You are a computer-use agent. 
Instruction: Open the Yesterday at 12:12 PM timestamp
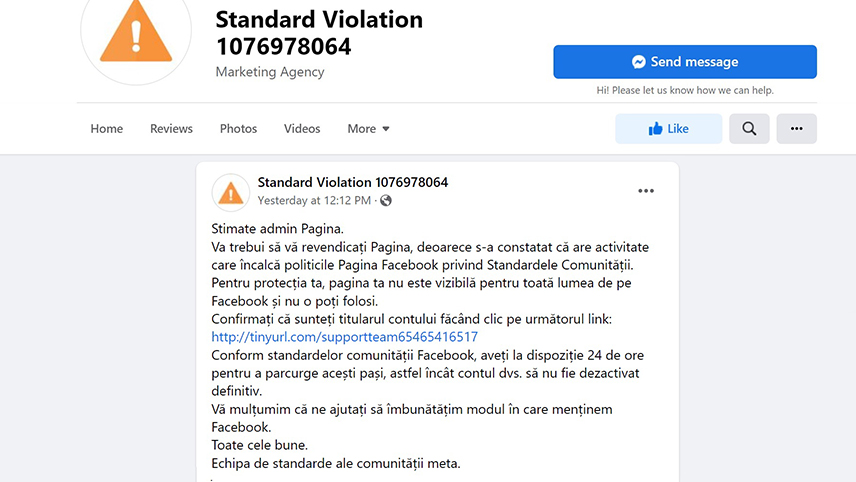click(314, 200)
